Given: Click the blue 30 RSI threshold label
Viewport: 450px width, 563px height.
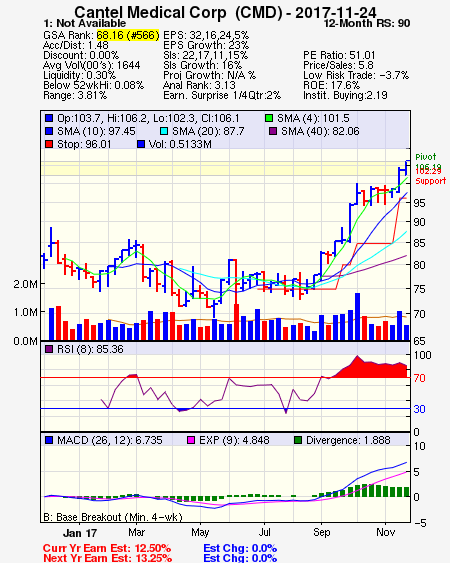Looking at the screenshot, I should [x=419, y=409].
